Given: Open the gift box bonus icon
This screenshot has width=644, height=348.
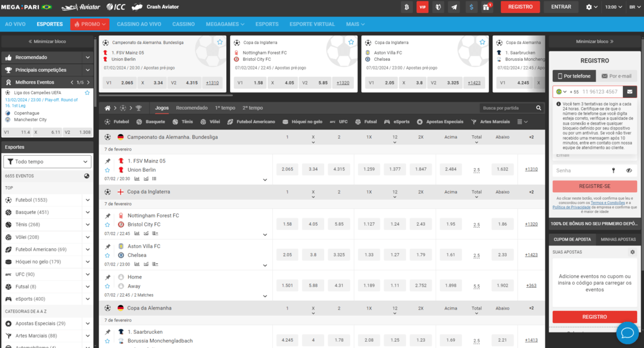Looking at the screenshot, I should point(487,7).
